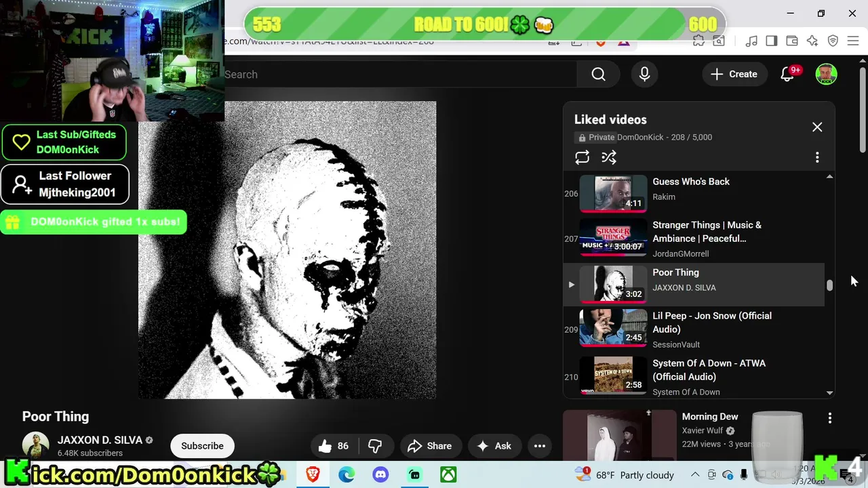The width and height of the screenshot is (868, 488).
Task: Play Guess Who's Back by Rakim
Action: pyautogui.click(x=691, y=182)
